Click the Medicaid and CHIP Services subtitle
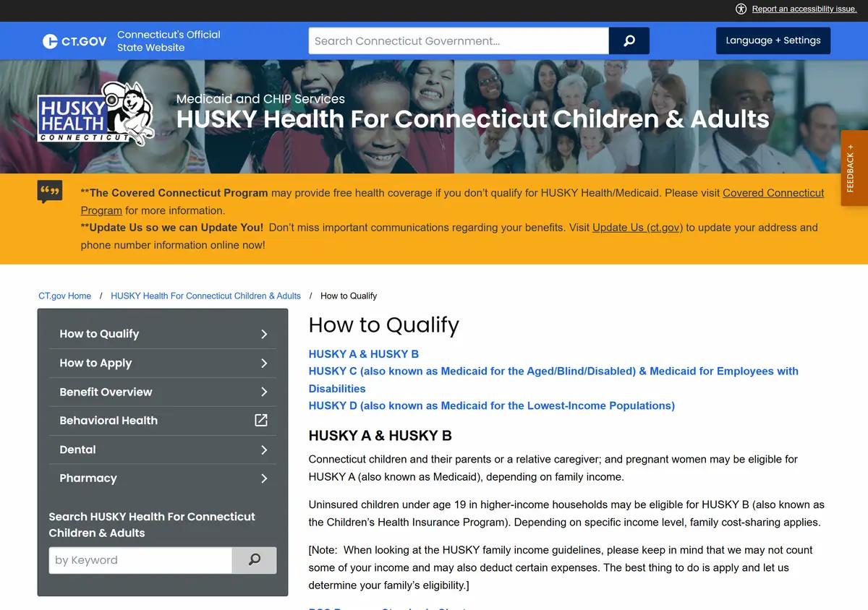This screenshot has height=610, width=868. (x=260, y=99)
